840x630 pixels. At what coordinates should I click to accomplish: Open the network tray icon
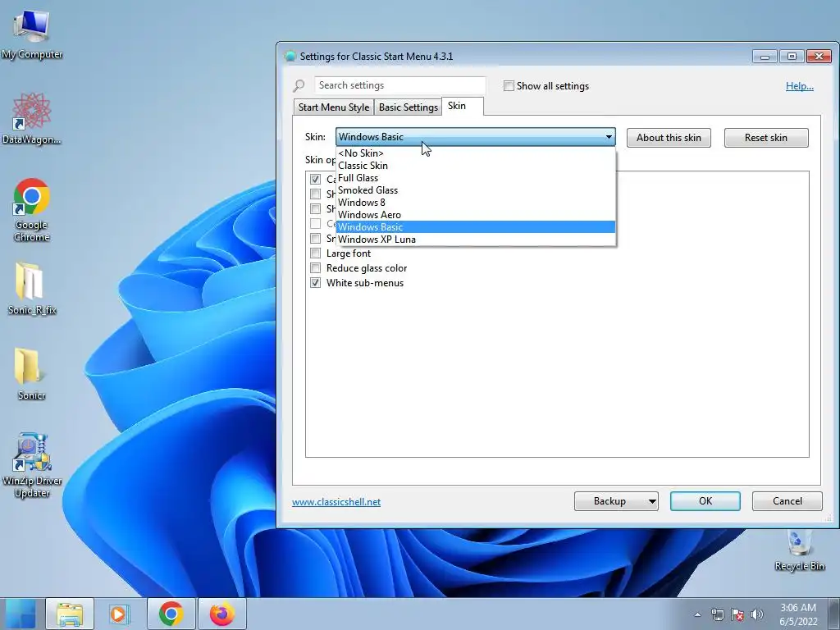pos(717,614)
